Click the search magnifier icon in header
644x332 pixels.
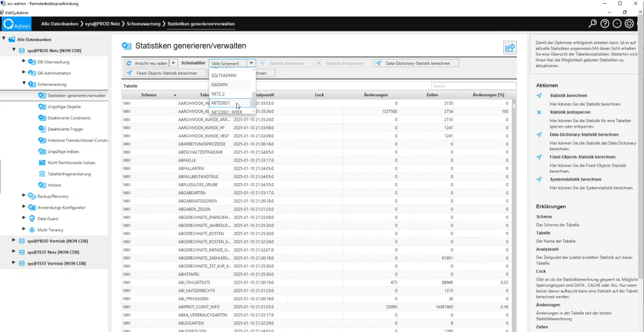tap(592, 24)
